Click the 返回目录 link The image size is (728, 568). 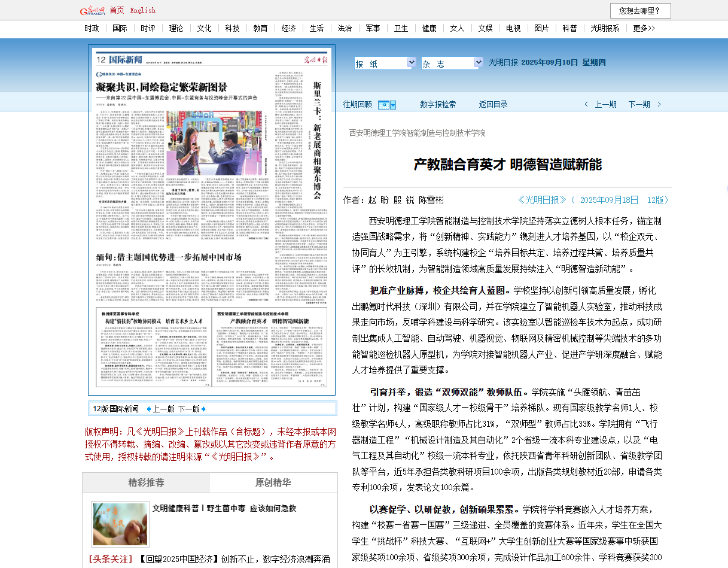tap(493, 105)
